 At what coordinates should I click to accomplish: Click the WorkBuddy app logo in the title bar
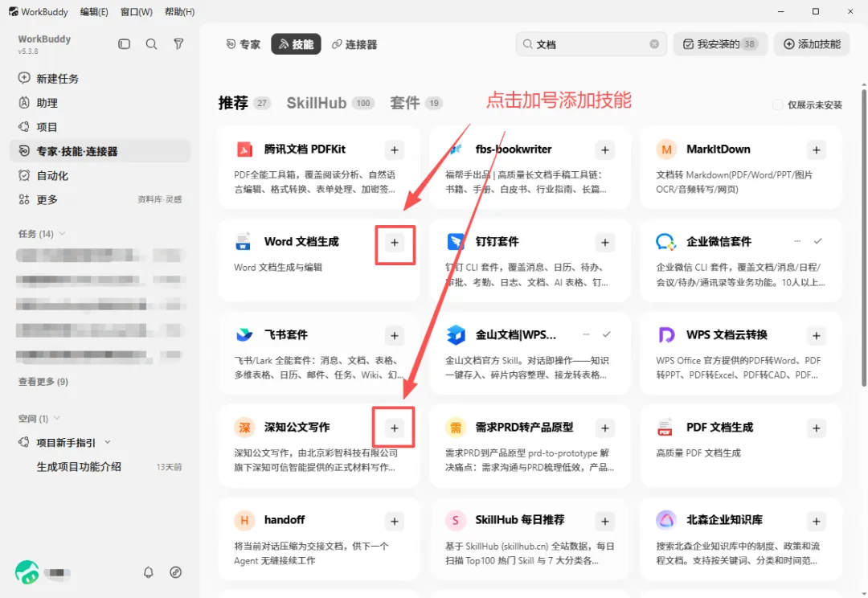[14, 11]
